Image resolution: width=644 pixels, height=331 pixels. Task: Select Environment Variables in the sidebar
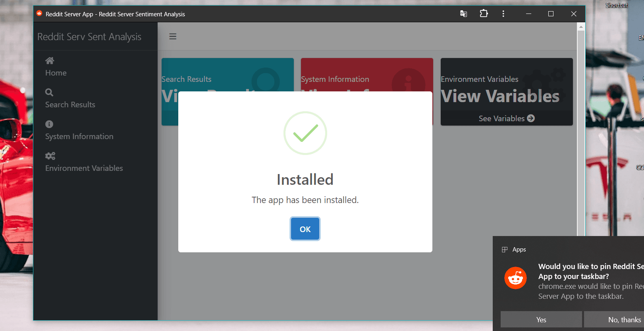point(84,168)
